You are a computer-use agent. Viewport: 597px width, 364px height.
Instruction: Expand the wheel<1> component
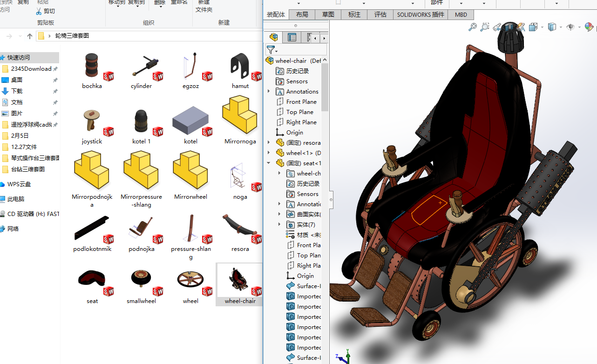click(x=269, y=153)
